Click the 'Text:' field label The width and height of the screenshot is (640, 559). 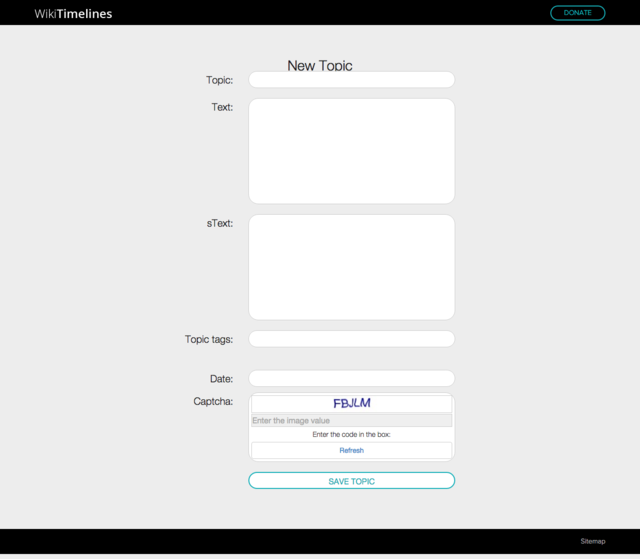222,107
